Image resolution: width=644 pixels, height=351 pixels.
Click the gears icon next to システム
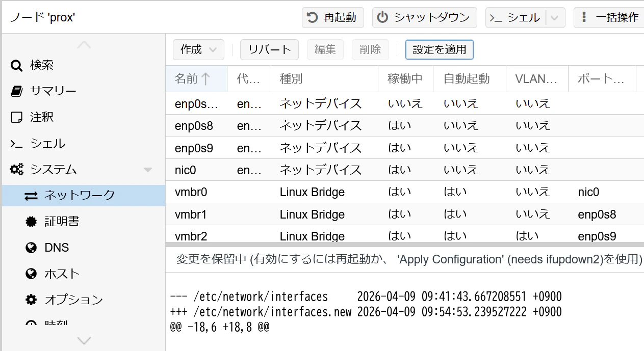click(x=17, y=169)
